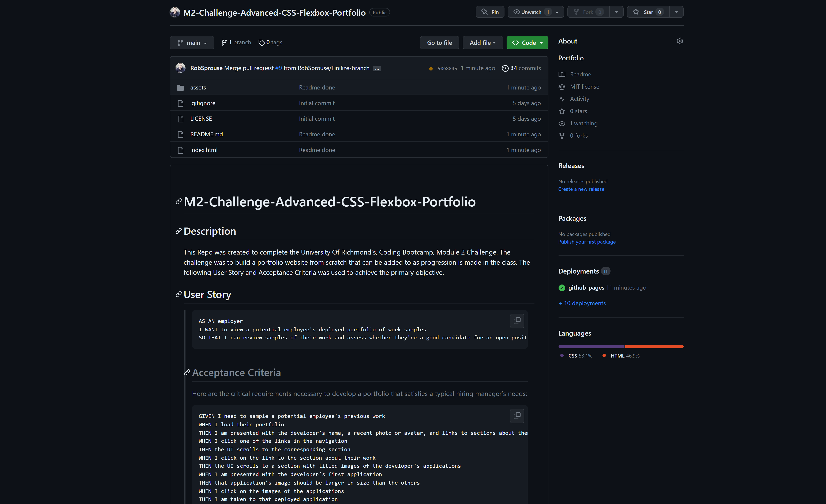Star this repository
The height and width of the screenshot is (504, 826).
[x=648, y=12]
